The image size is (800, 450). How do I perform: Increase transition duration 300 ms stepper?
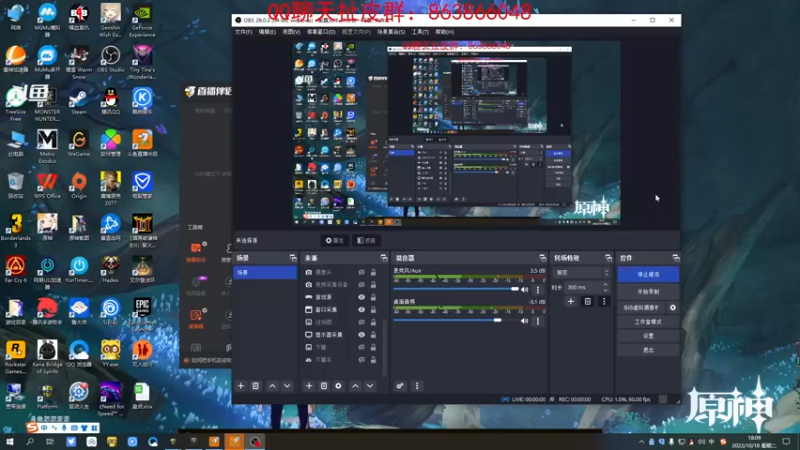[606, 285]
